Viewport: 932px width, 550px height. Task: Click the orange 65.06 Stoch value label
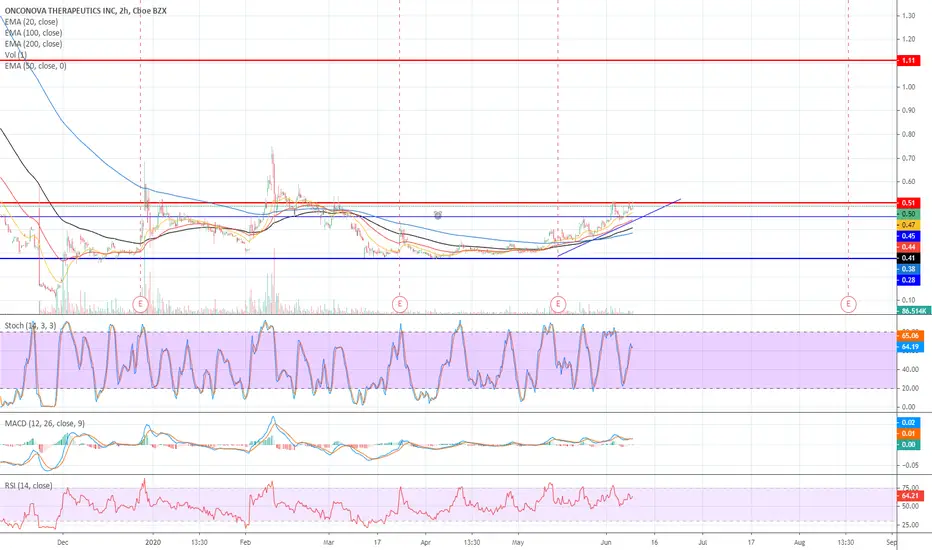(910, 336)
